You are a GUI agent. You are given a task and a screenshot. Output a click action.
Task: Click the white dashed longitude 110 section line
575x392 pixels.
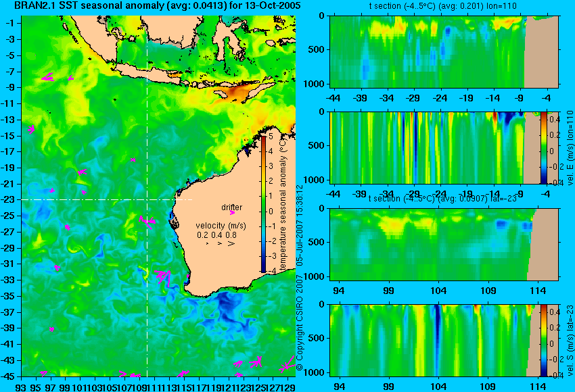147,196
